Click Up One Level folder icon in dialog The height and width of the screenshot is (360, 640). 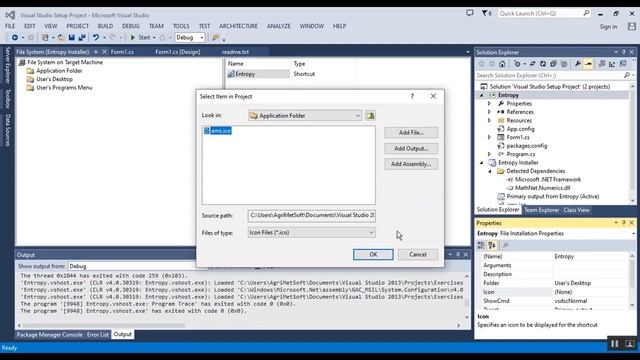[x=370, y=116]
